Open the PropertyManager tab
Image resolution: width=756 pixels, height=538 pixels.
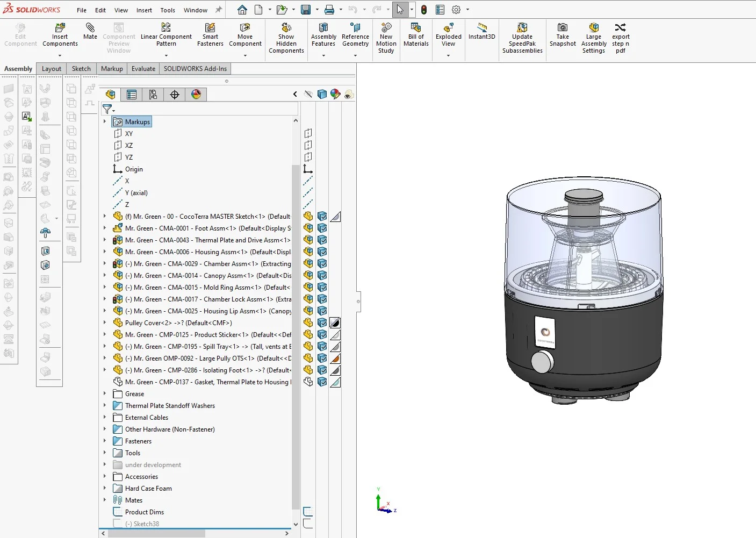[x=132, y=95]
